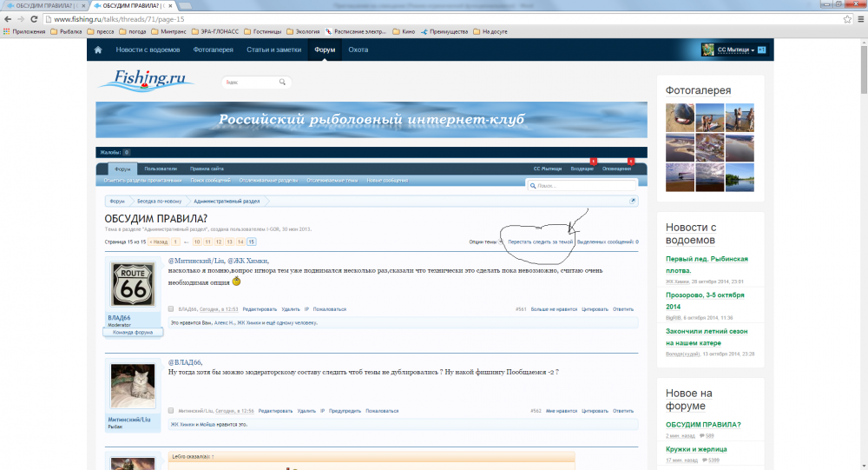Screen dimensions: 868x470
Task: Bookmark page with the star icon
Action: [847, 18]
